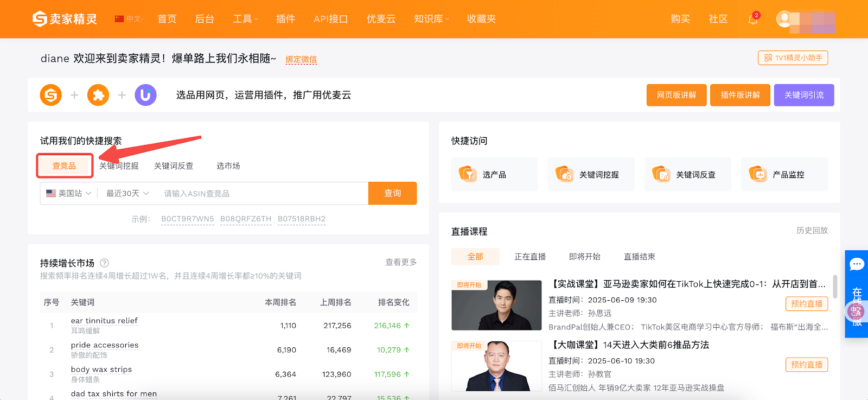Open 历史回放 link
Image resolution: width=868 pixels, height=400 pixels.
(812, 230)
